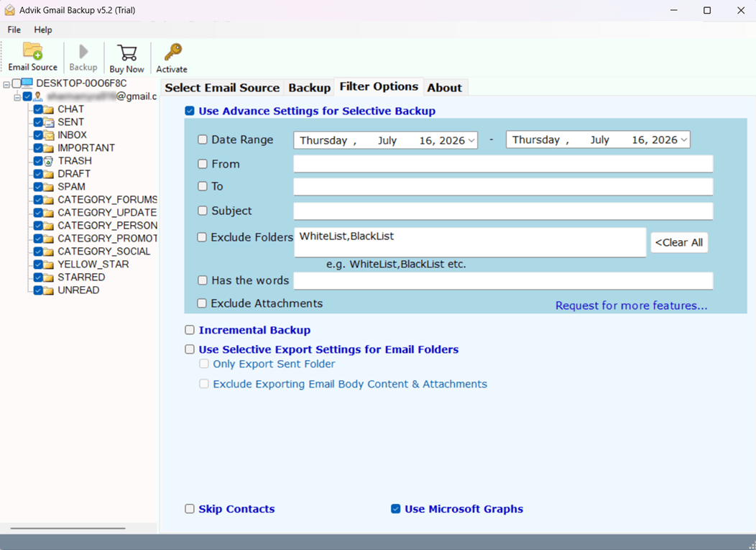756x550 pixels.
Task: Open the Help menu
Action: coord(43,30)
